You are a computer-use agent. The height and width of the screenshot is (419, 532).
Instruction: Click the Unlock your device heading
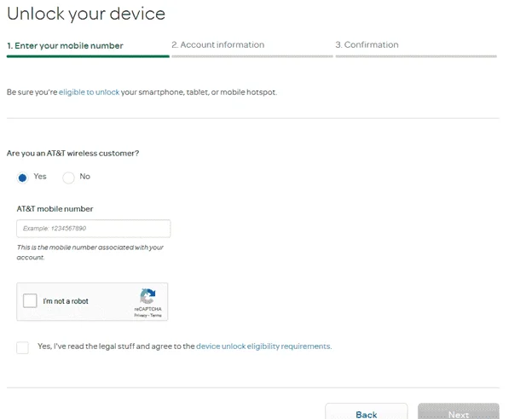point(86,14)
